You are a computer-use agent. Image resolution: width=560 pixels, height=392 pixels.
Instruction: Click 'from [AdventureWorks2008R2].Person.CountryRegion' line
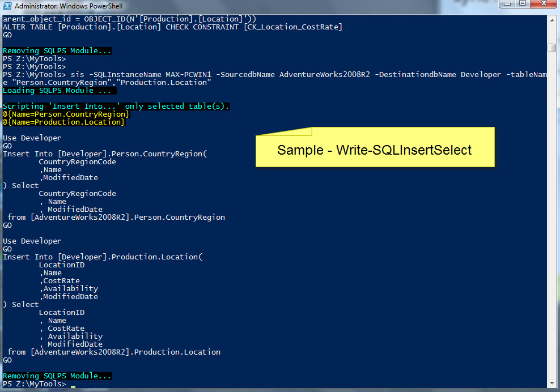(x=116, y=217)
